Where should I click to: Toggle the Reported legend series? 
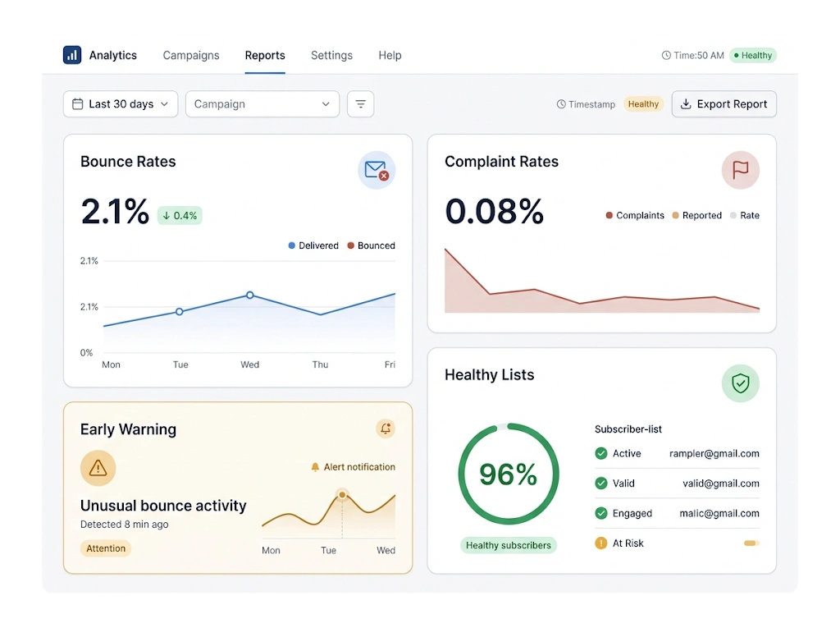697,215
